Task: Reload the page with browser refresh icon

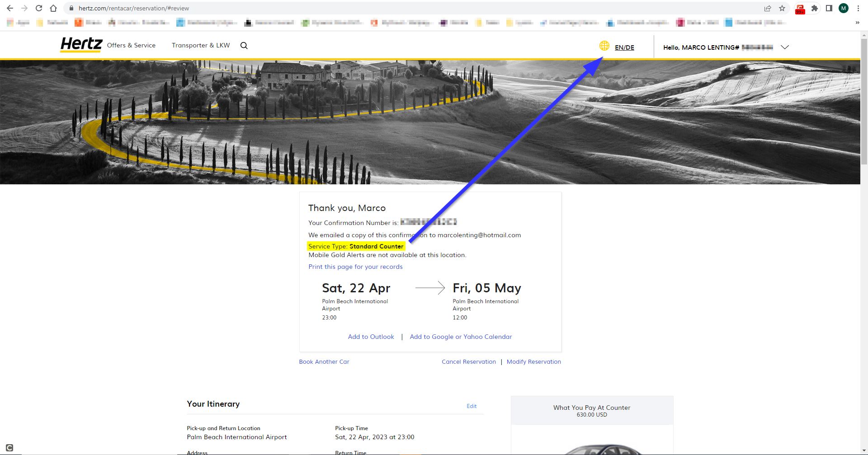Action: coord(39,8)
